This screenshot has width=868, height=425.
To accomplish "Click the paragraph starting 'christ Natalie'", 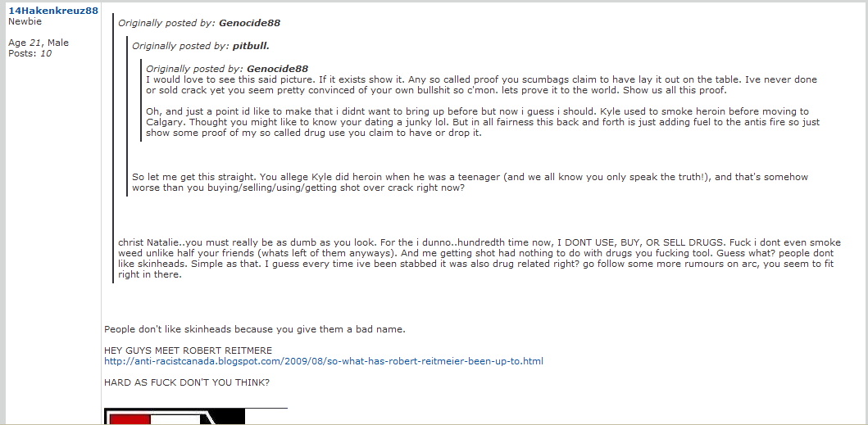I will coord(480,259).
